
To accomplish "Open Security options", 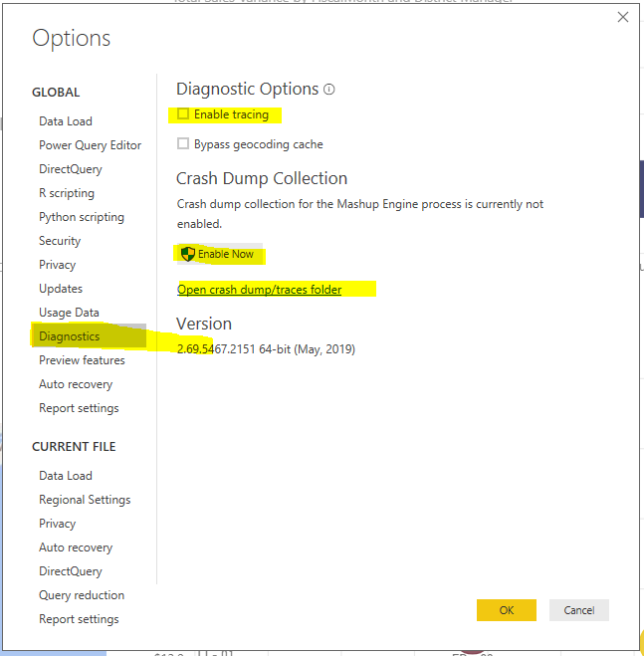I will 60,241.
